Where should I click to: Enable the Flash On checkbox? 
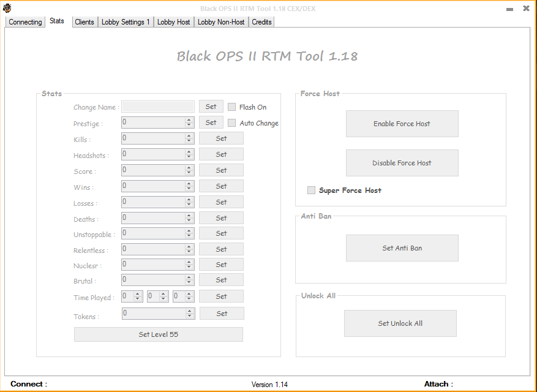coord(232,107)
